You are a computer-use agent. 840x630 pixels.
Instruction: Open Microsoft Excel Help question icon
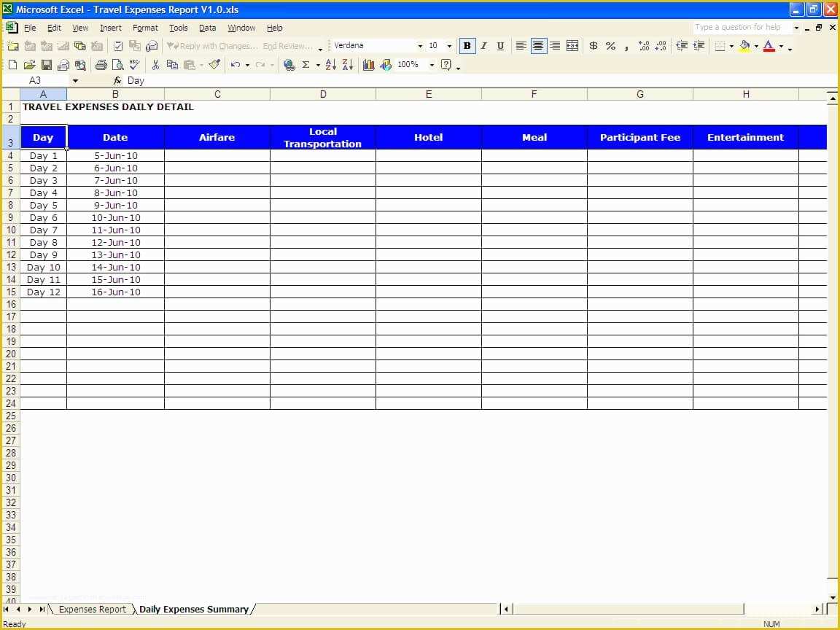tap(446, 65)
